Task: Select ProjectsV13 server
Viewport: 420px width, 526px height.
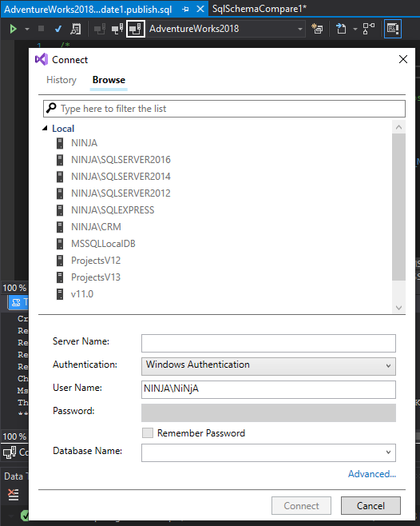Action: (x=96, y=277)
